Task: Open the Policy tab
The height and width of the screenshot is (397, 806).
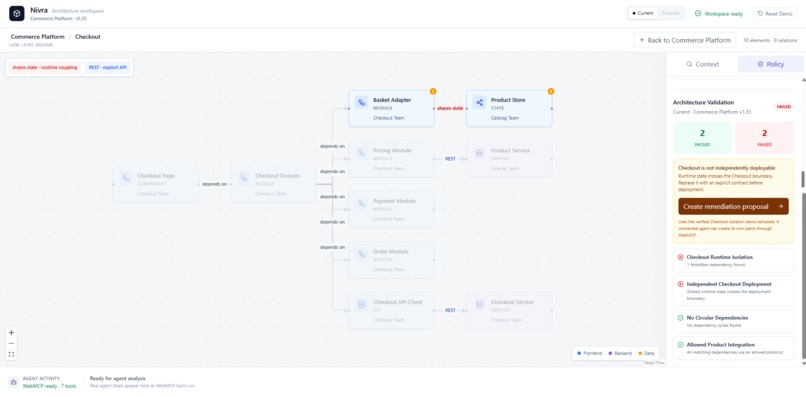Action: [x=771, y=64]
